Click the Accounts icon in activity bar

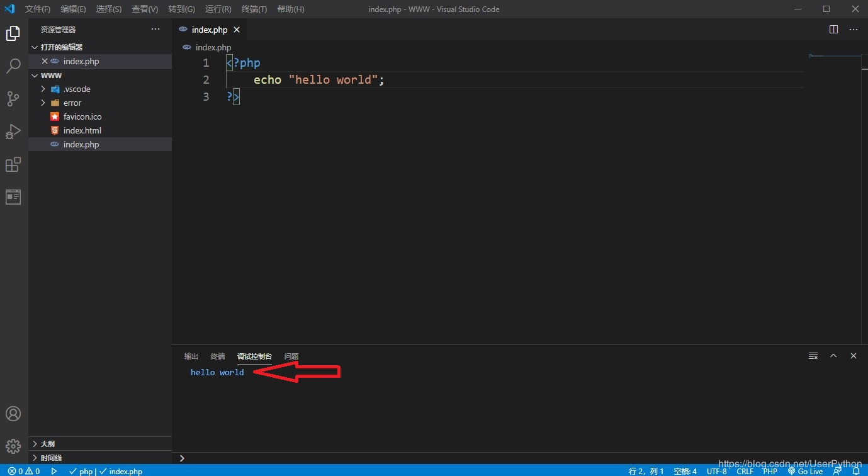tap(13, 414)
